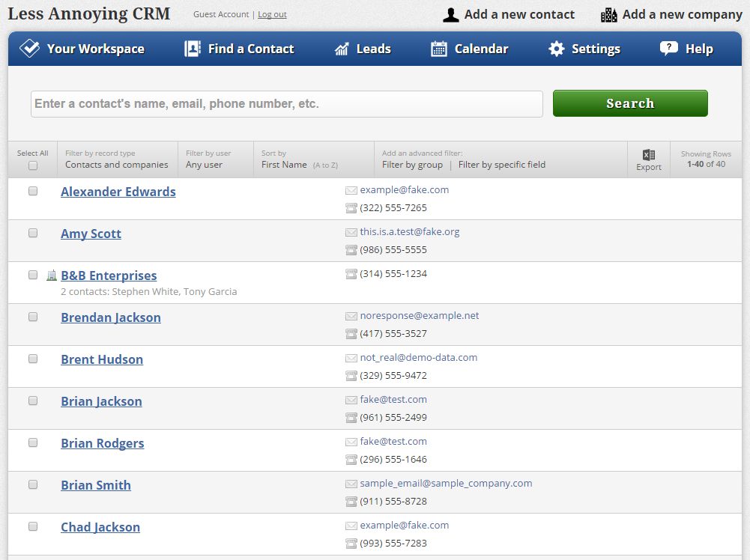Open the Calendar tab

coord(469,49)
